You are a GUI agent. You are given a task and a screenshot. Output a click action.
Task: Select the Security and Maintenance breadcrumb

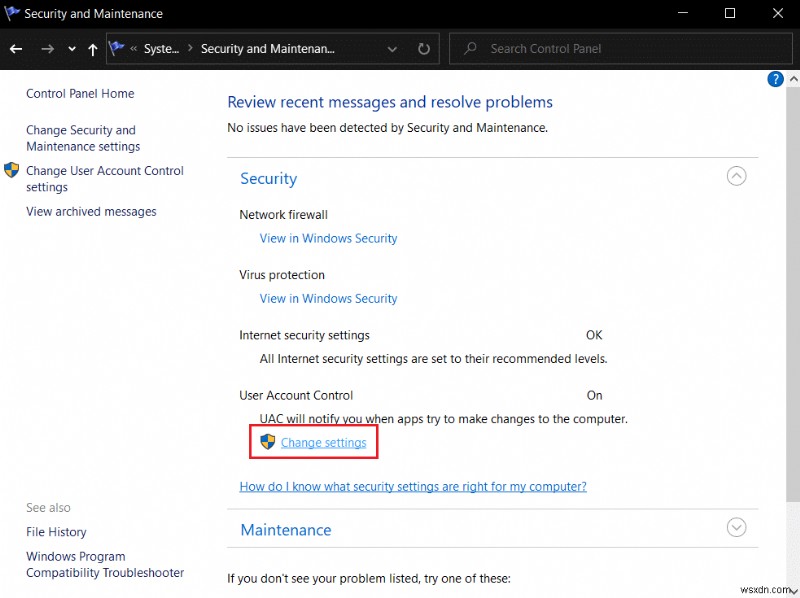(267, 48)
